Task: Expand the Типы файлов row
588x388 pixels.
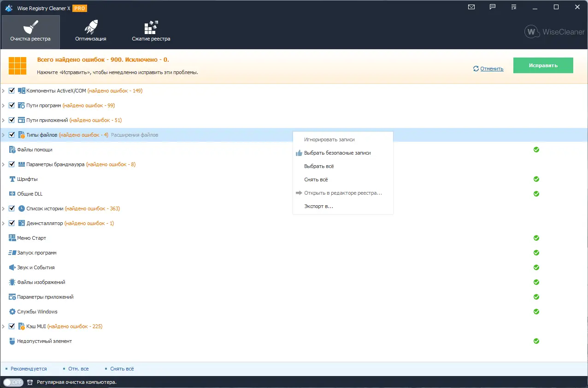Action: click(3, 135)
